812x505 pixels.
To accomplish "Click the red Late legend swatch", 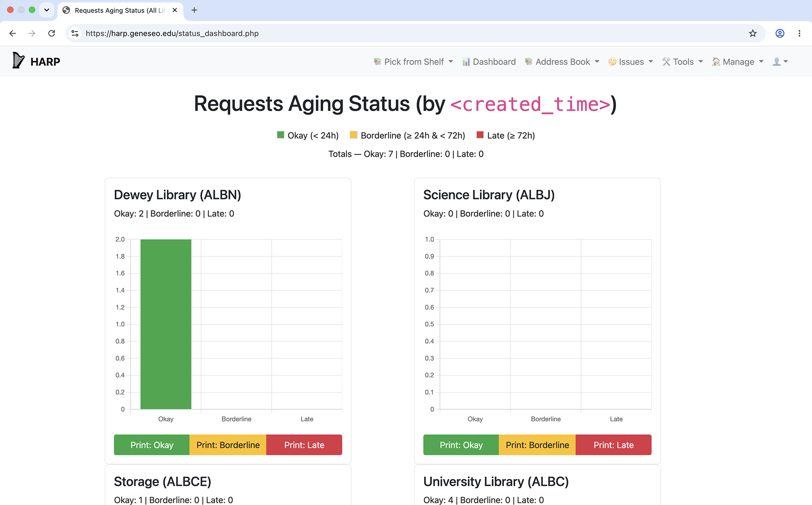I will click(x=480, y=135).
